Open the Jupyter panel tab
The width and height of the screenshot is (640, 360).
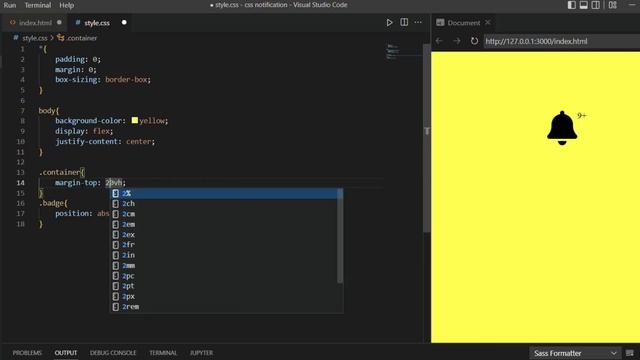coord(201,353)
